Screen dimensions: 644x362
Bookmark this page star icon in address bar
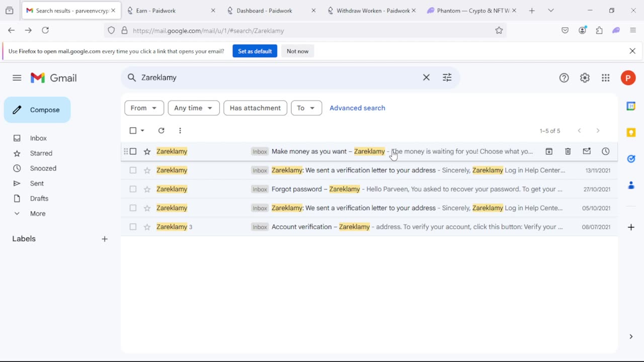point(499,31)
